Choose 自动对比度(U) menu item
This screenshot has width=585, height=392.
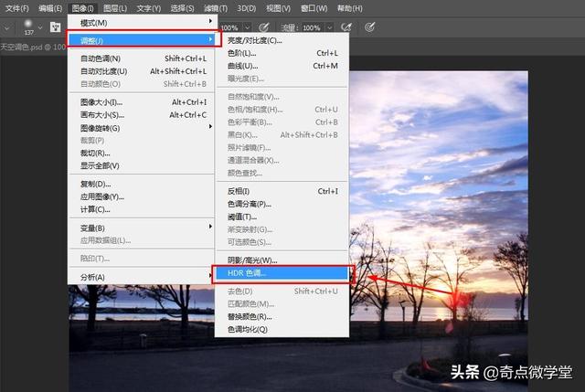[141, 71]
